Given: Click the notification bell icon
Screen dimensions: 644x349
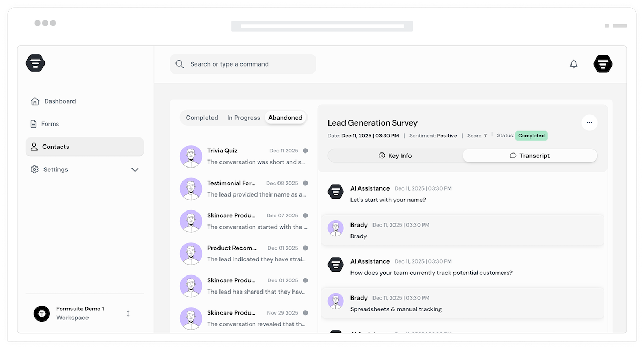Looking at the screenshot, I should pos(574,64).
